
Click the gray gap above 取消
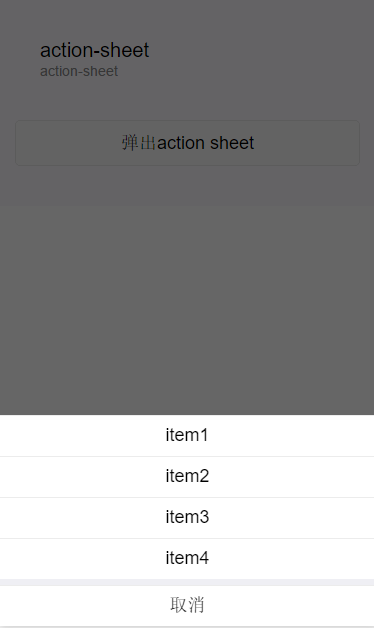(x=187, y=582)
